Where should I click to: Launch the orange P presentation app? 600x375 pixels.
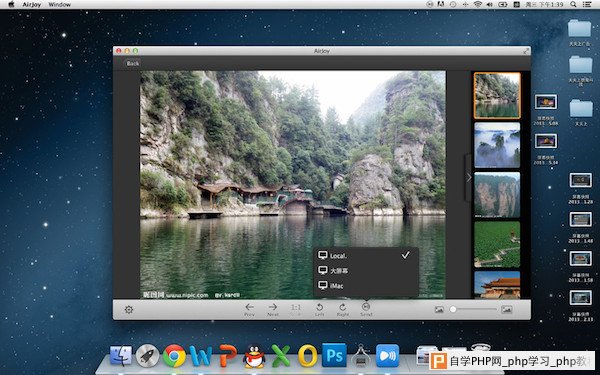pyautogui.click(x=228, y=356)
